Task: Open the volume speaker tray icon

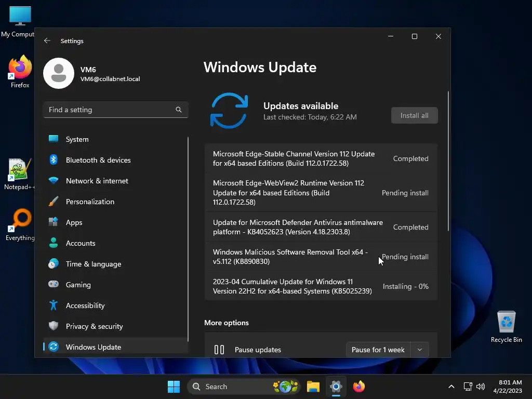Action: coord(481,387)
